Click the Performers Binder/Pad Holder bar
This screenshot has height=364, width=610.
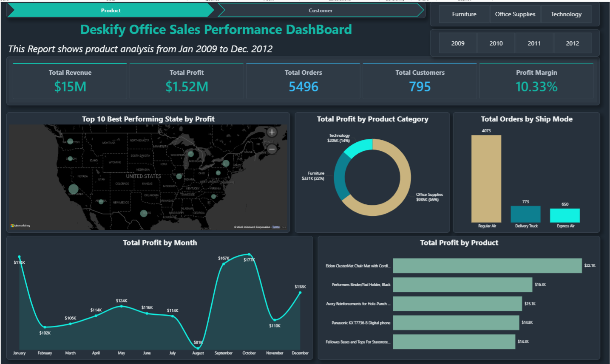click(x=462, y=285)
